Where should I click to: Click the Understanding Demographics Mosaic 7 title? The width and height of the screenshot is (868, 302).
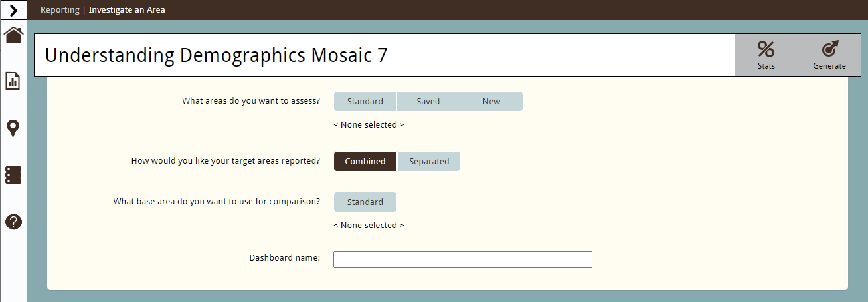pos(216,55)
